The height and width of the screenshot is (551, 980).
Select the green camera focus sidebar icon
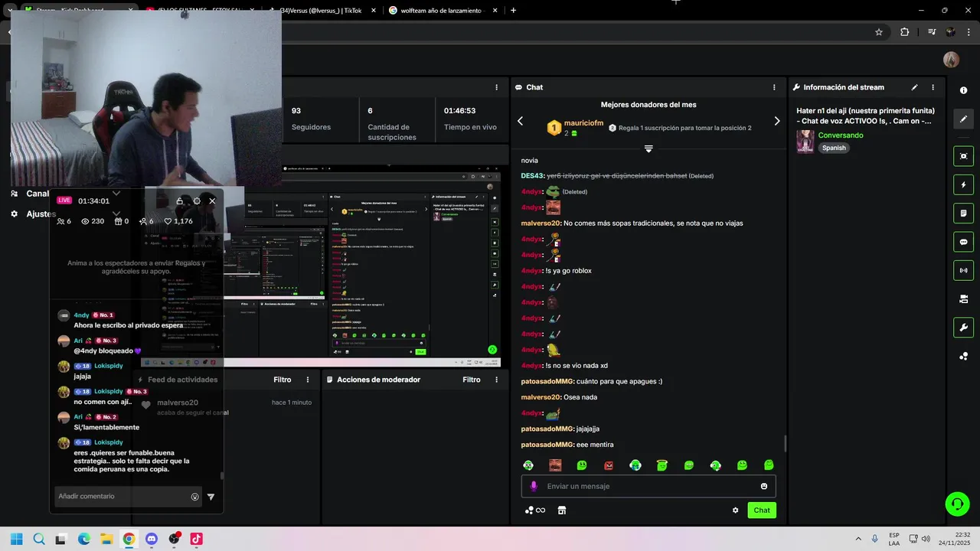tap(963, 156)
